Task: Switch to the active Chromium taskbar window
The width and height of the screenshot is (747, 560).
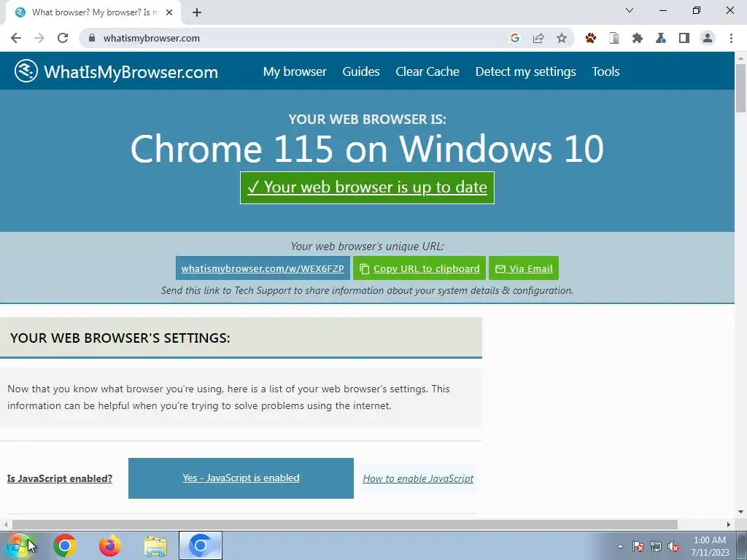Action: click(201, 545)
